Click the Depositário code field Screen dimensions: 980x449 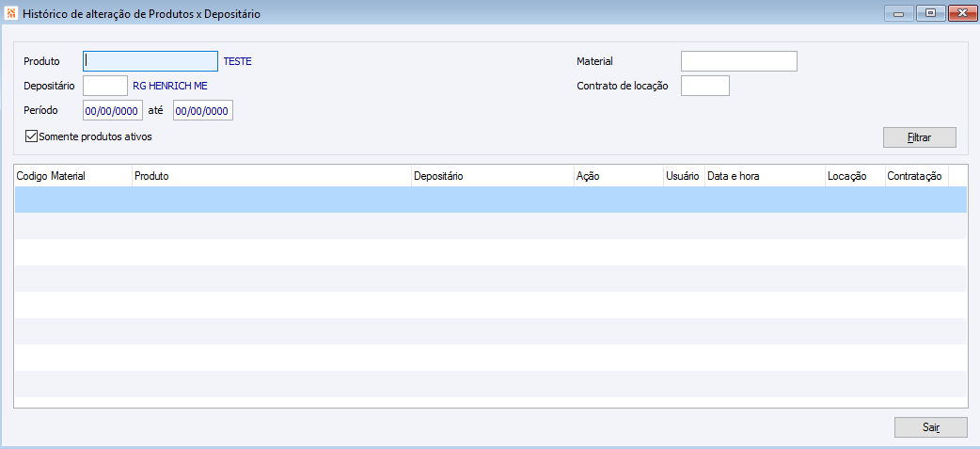click(x=105, y=86)
